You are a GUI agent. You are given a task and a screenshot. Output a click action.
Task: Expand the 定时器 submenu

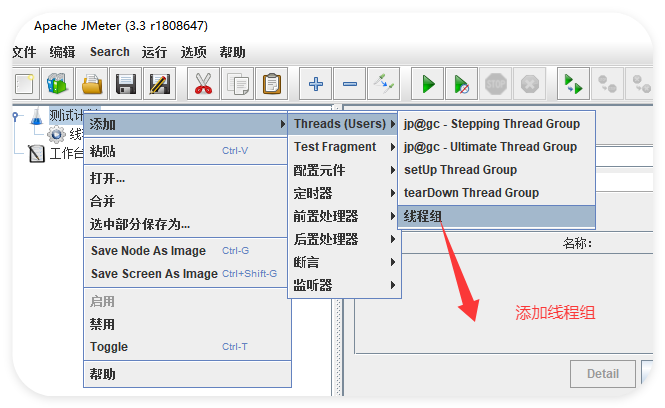pos(343,193)
